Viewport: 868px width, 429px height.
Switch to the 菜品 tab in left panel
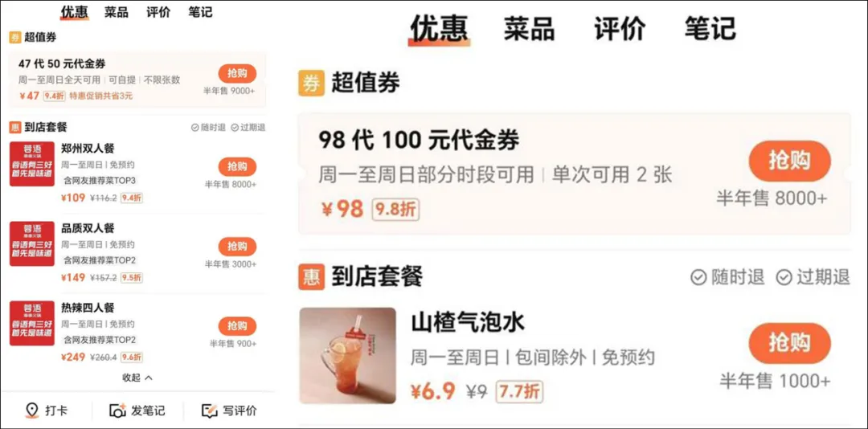click(x=117, y=12)
